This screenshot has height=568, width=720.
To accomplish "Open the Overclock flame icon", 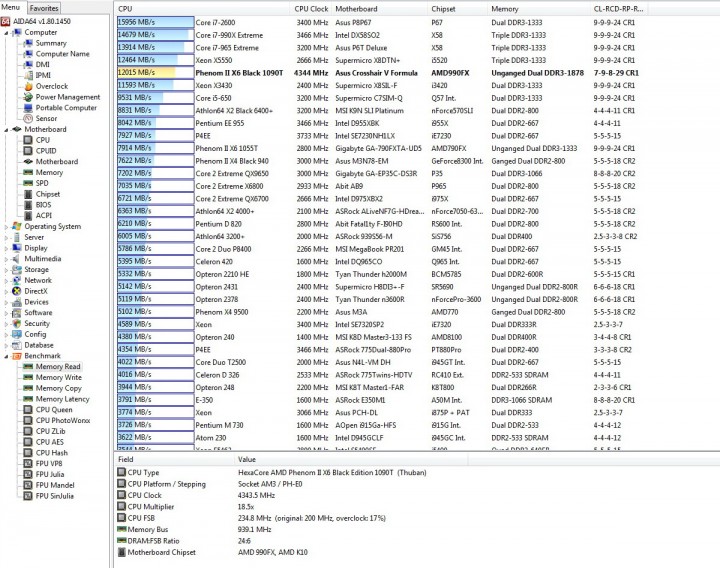I will click(28, 86).
